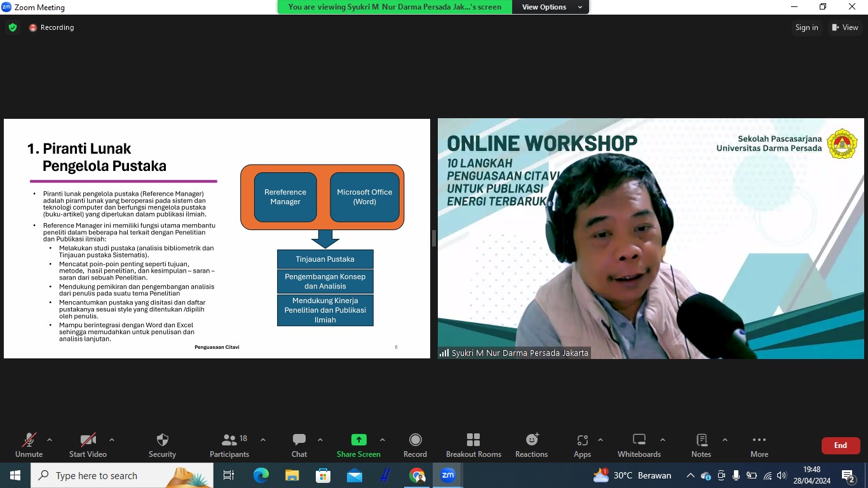Open the blue slash app in the taskbar
This screenshot has width=868, height=488.
click(385, 475)
